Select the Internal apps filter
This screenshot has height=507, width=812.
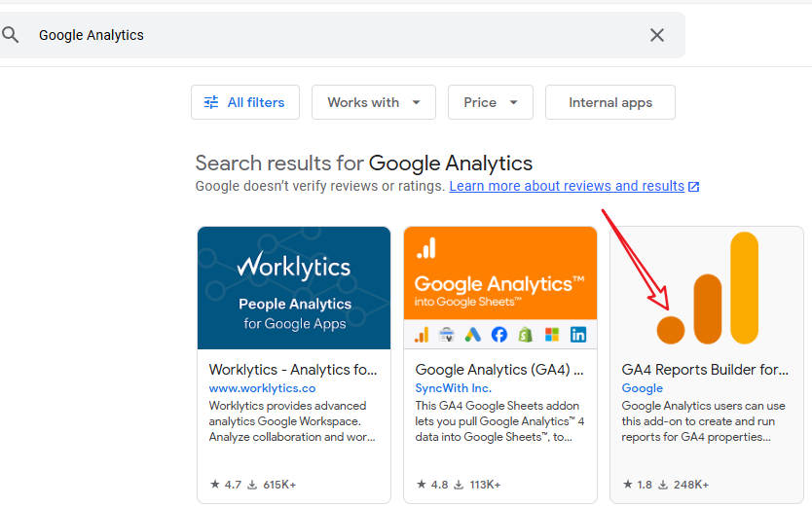click(x=609, y=102)
